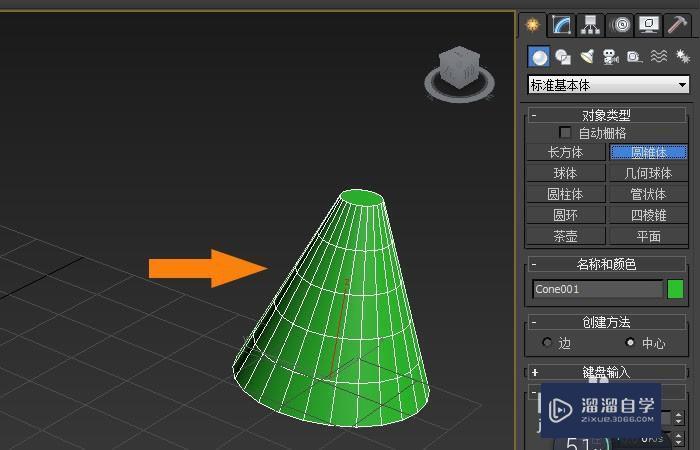The height and width of the screenshot is (450, 700).
Task: Open the Utilities hammer tab
Action: tap(677, 25)
